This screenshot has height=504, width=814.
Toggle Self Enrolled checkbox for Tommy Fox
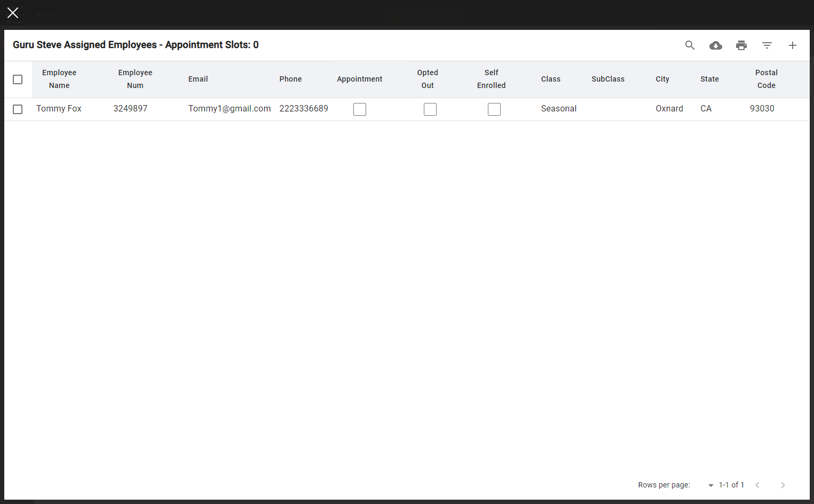tap(494, 109)
